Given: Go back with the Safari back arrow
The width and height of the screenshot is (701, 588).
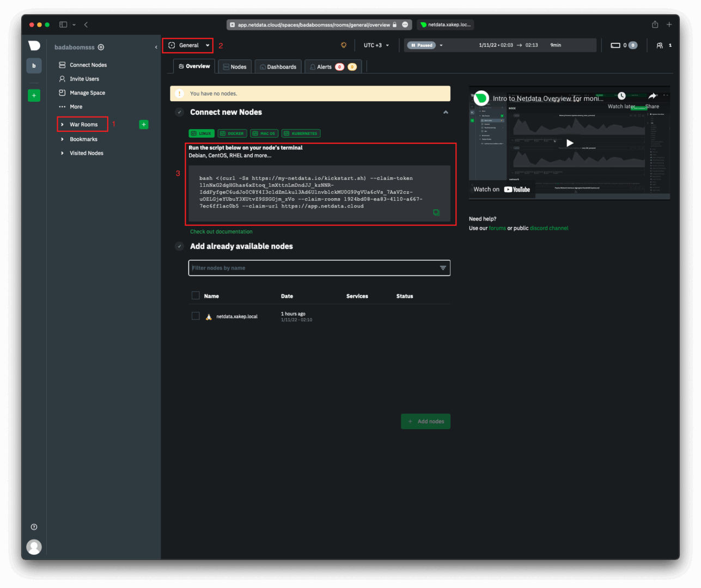Looking at the screenshot, I should point(86,24).
